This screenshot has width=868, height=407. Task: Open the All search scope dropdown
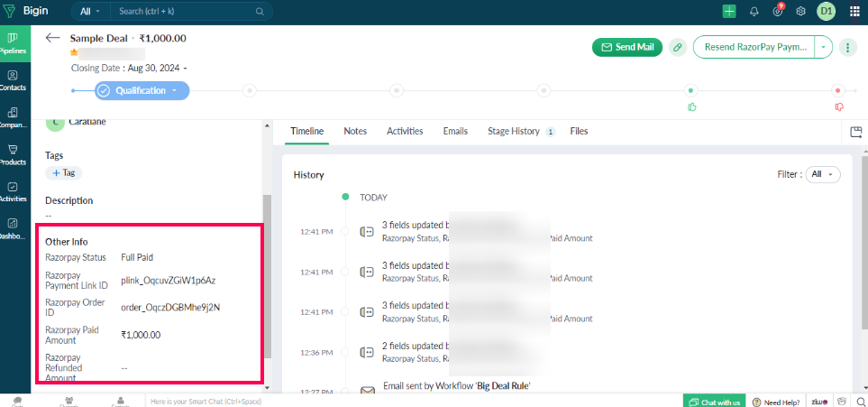(91, 11)
